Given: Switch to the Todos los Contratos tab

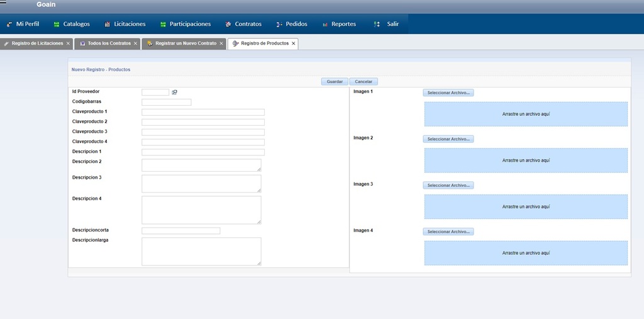Looking at the screenshot, I should pos(105,43).
